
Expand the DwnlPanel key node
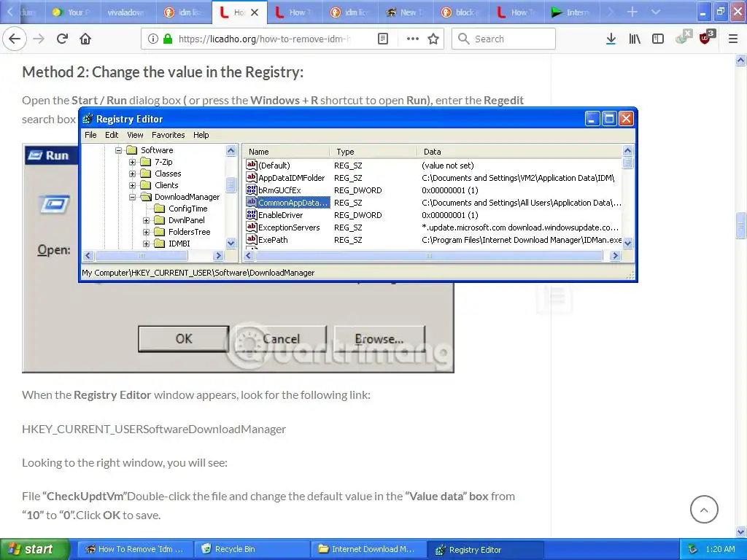point(146,220)
